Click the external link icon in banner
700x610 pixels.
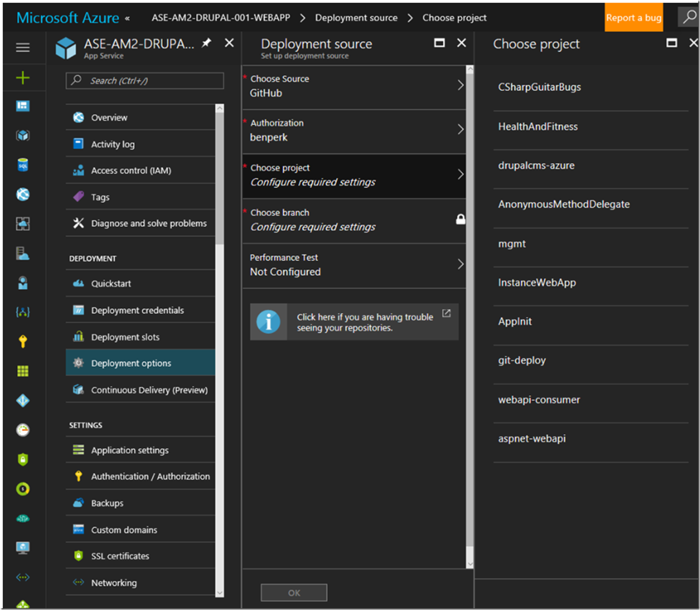tap(446, 313)
